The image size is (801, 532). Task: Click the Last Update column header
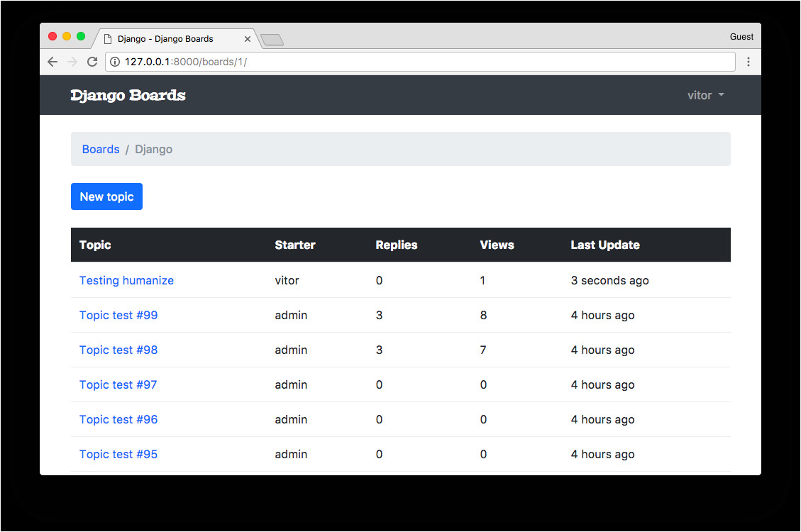(x=605, y=245)
